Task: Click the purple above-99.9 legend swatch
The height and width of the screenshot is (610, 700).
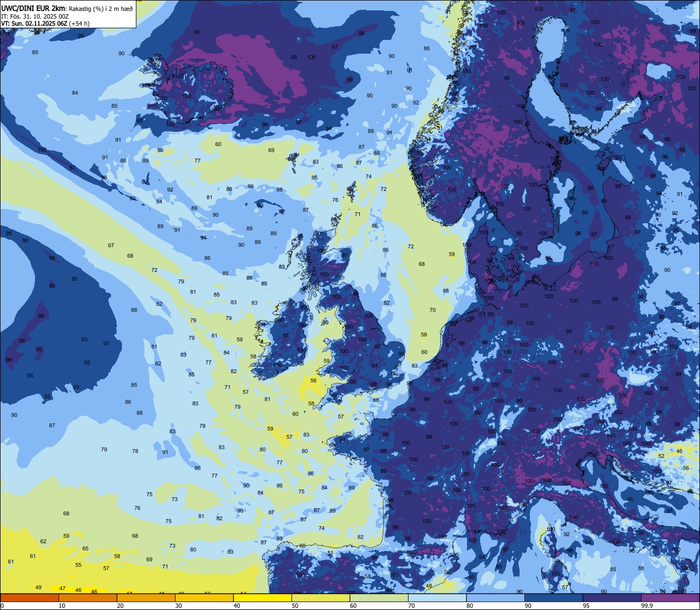Action: [x=670, y=597]
